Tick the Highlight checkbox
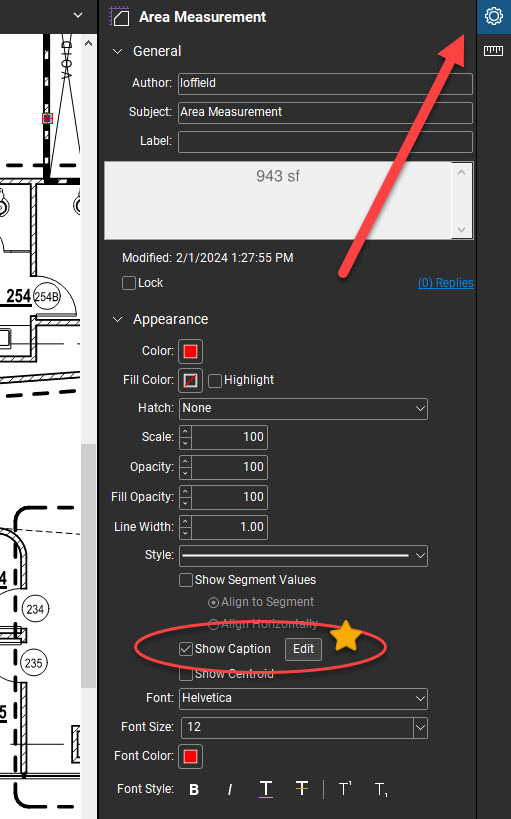The width and height of the screenshot is (511, 819). pyautogui.click(x=215, y=380)
